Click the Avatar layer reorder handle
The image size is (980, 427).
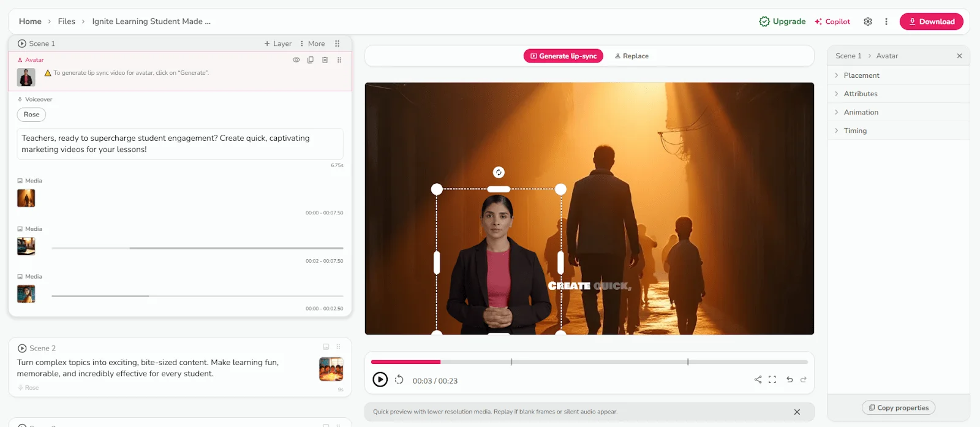tap(339, 60)
